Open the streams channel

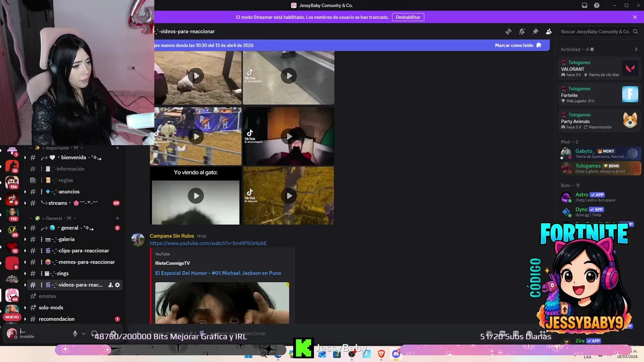coord(74,203)
